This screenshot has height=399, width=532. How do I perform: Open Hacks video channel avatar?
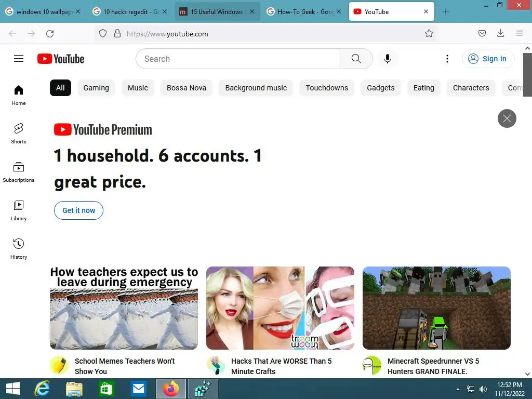coord(216,365)
